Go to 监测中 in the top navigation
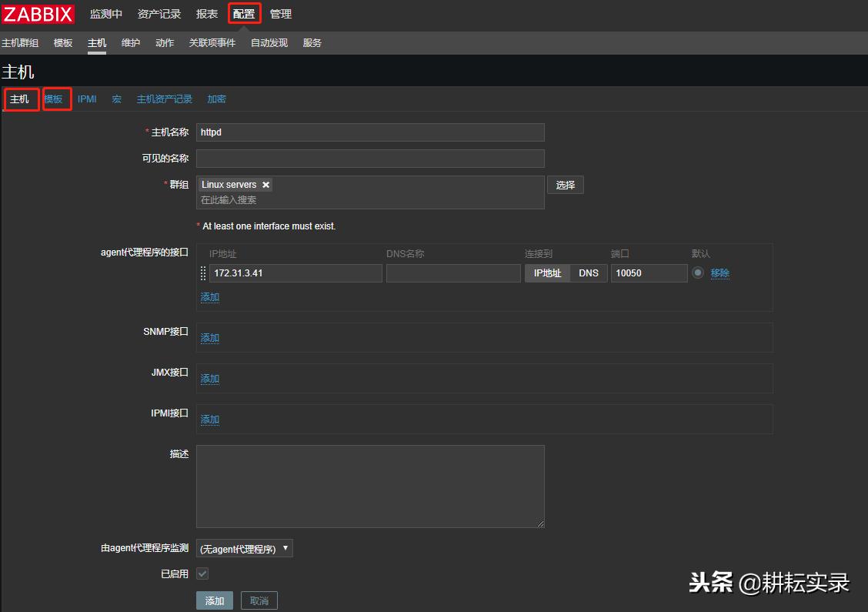 click(x=105, y=13)
